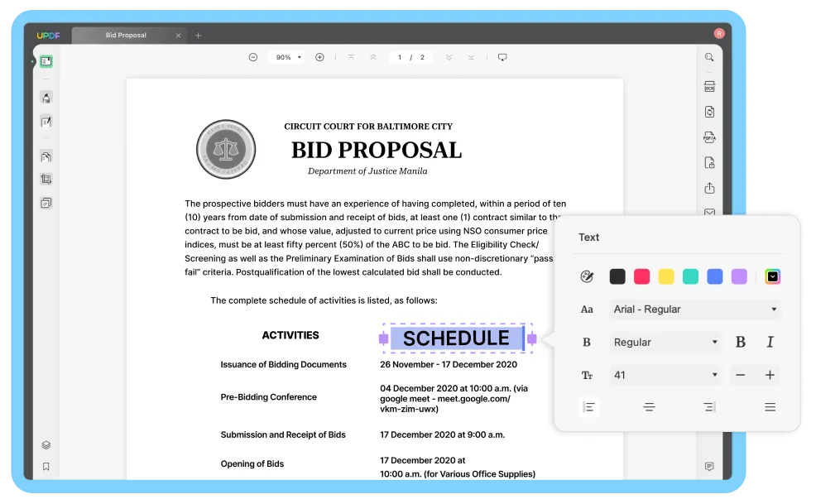The width and height of the screenshot is (816, 504).
Task: Open the Search tool in the right sidebar
Action: 709,57
